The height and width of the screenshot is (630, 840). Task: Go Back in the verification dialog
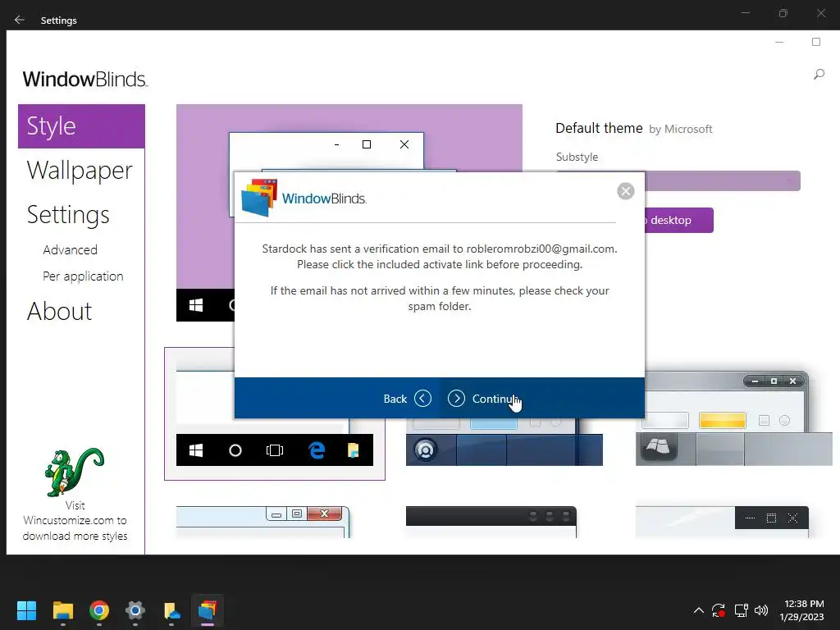(x=407, y=399)
